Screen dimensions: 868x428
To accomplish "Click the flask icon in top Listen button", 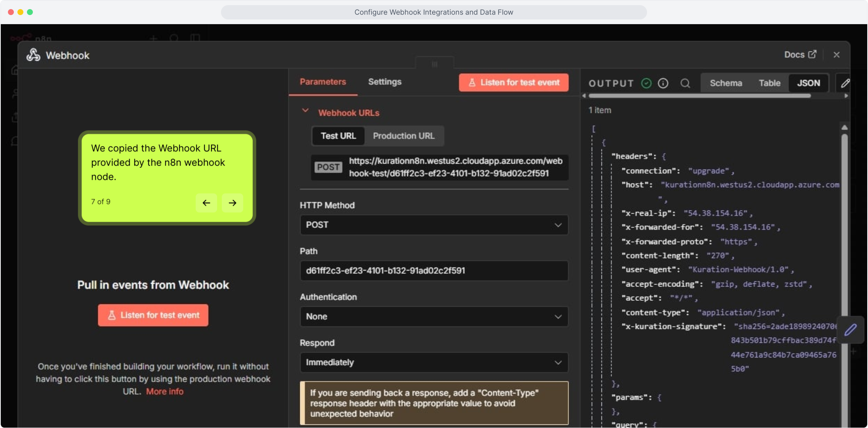I will tap(472, 82).
